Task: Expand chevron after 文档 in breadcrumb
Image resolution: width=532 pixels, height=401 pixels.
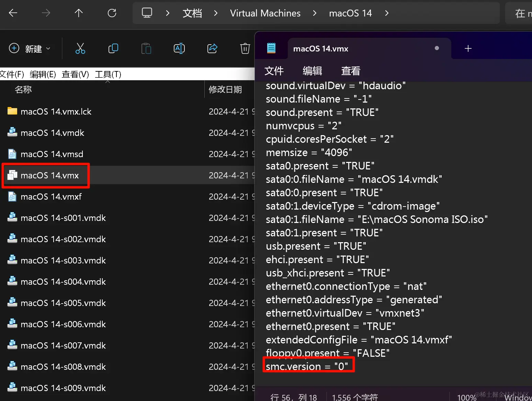Action: 216,13
